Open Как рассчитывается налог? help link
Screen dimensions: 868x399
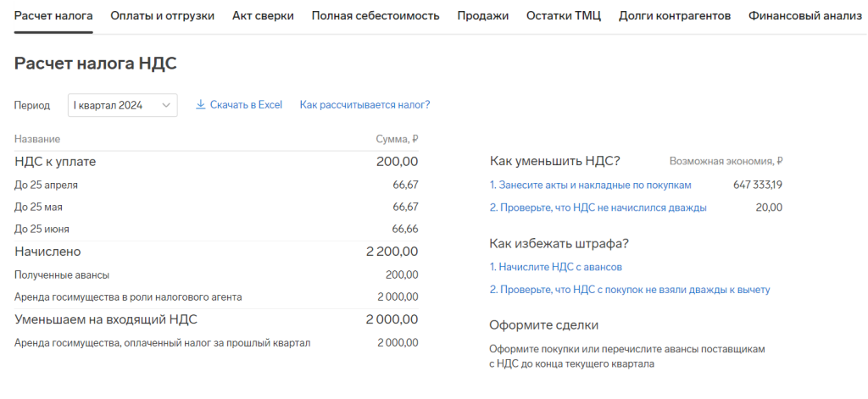point(364,105)
